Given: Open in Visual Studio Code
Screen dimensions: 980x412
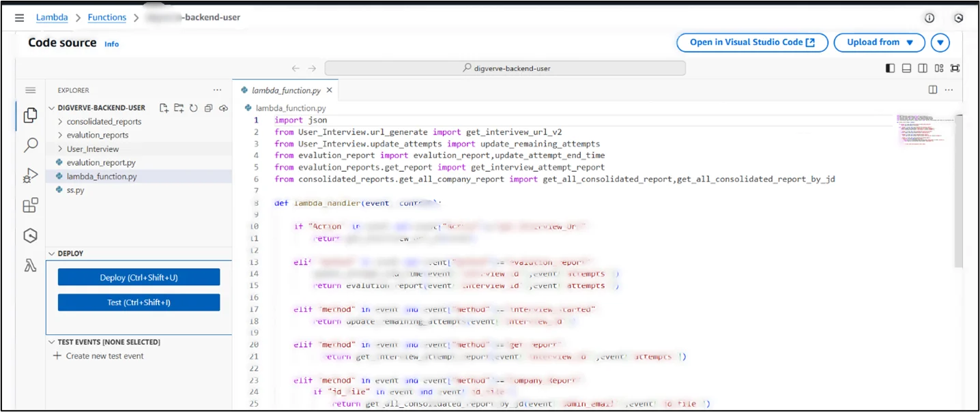Looking at the screenshot, I should click(752, 42).
